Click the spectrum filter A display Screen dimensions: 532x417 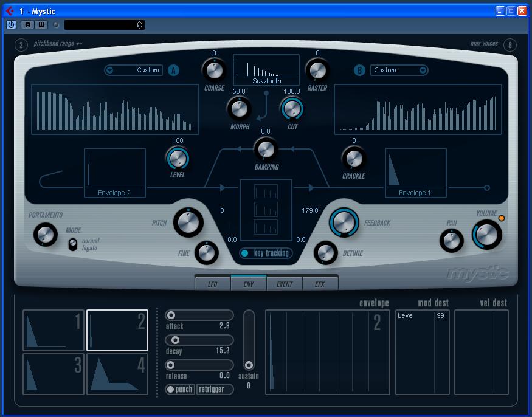coord(115,109)
